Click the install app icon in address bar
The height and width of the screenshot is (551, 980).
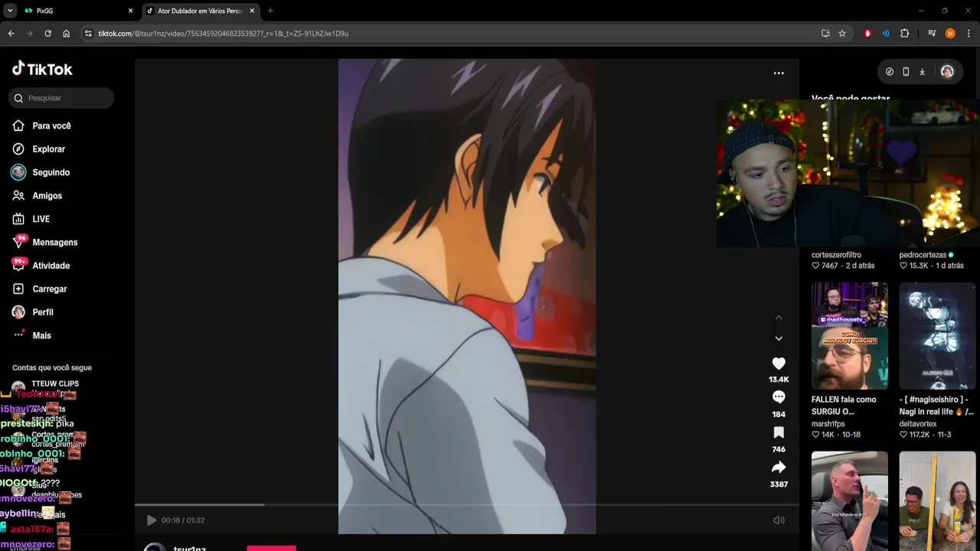[825, 34]
